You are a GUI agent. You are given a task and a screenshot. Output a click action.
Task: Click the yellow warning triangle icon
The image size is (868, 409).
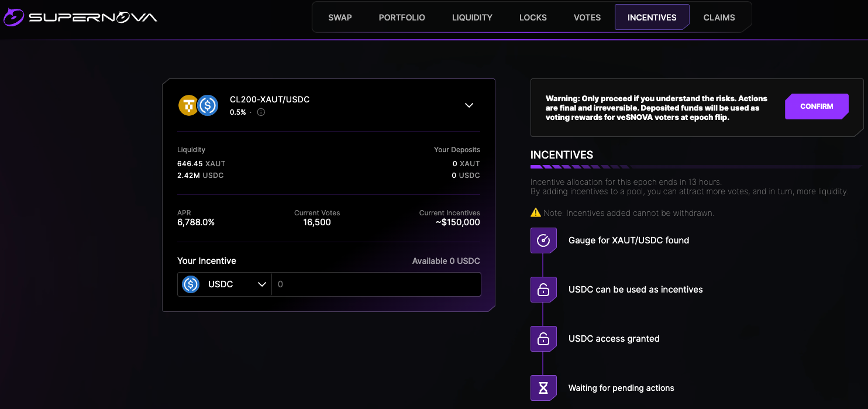click(535, 213)
